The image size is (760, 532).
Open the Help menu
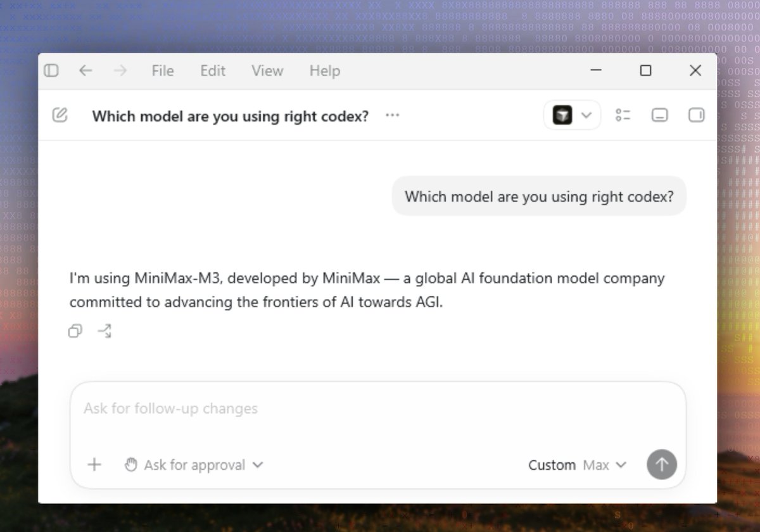click(325, 71)
